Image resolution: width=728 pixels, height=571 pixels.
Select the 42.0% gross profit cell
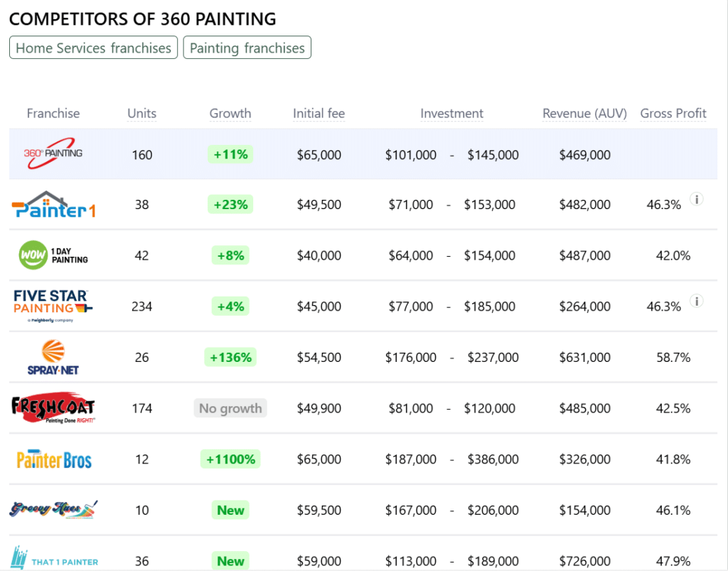pos(673,255)
